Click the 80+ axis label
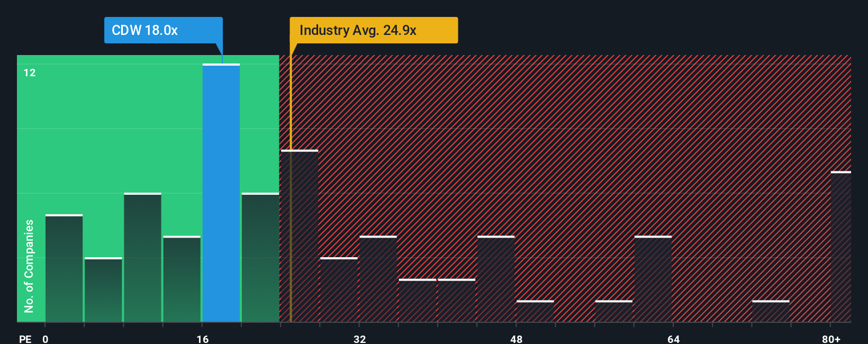This screenshot has width=868, height=344. (831, 339)
